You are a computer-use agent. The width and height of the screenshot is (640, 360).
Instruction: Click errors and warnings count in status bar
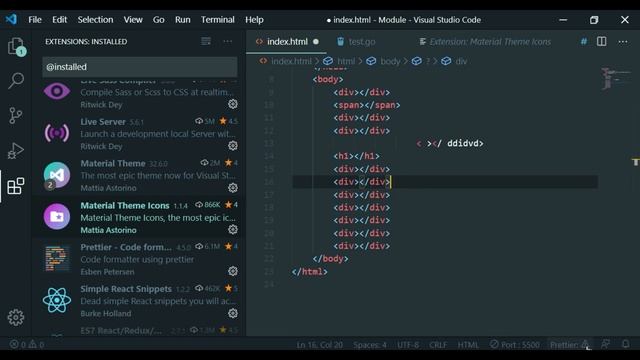27,344
